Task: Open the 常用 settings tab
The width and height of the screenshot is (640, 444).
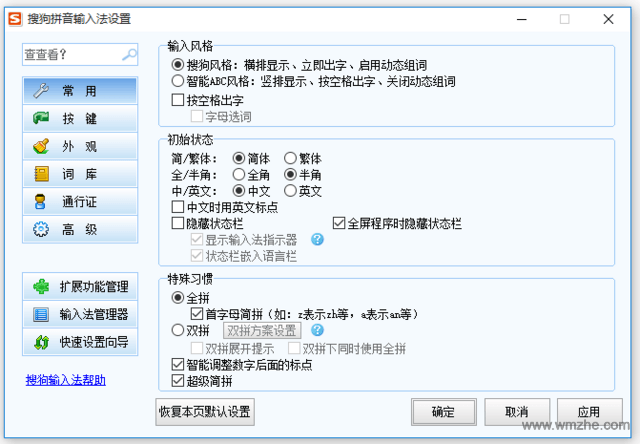Action: (80, 91)
